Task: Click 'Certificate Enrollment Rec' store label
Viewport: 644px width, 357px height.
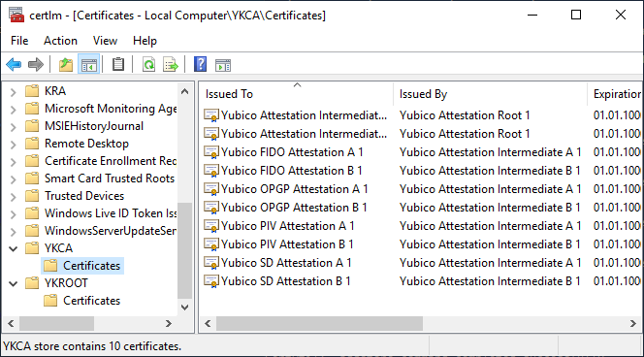Action: (x=111, y=161)
